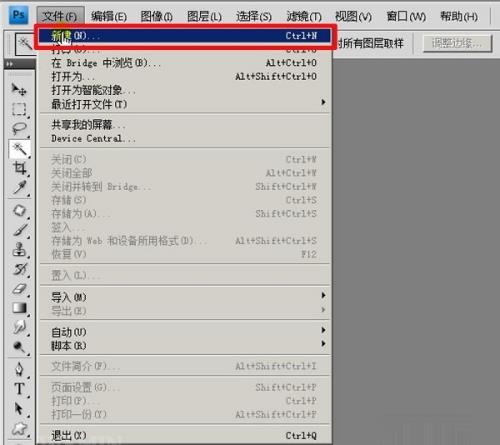Select the Eraser tool
Viewport: 500px width, 445px height.
[x=19, y=288]
